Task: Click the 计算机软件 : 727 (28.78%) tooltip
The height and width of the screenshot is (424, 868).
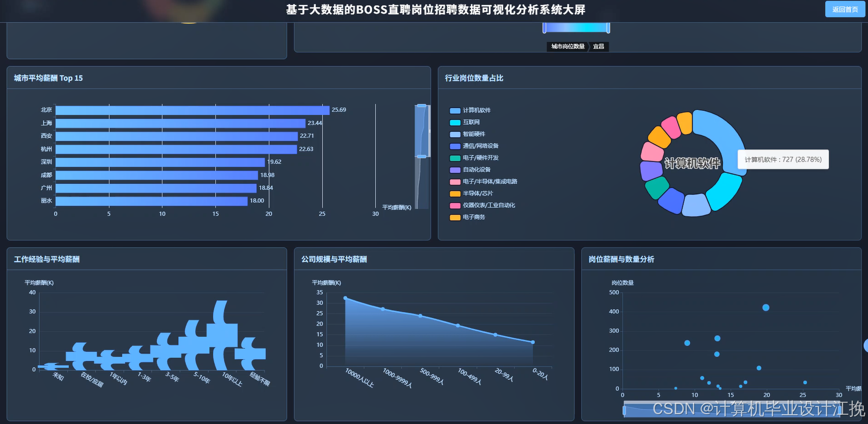Action: (783, 160)
